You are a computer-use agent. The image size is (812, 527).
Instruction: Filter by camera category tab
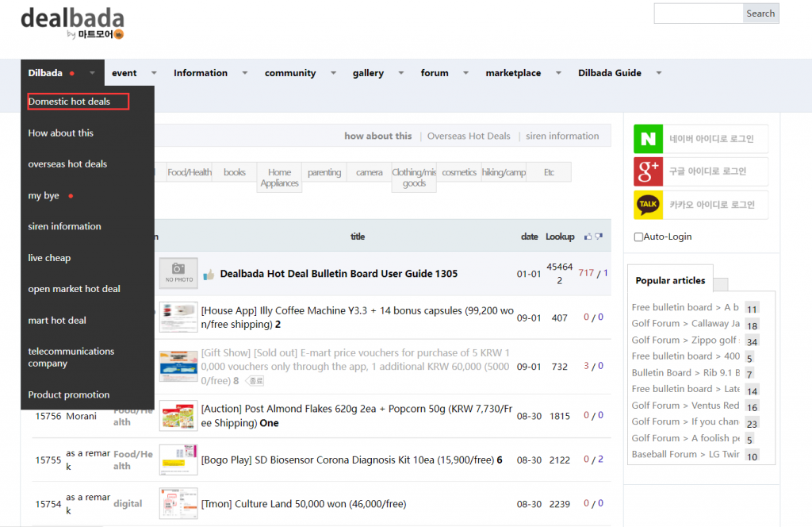(x=370, y=172)
